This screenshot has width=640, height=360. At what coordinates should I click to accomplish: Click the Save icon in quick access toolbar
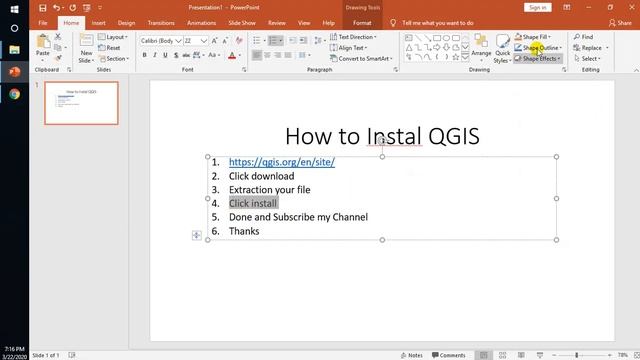[x=42, y=8]
